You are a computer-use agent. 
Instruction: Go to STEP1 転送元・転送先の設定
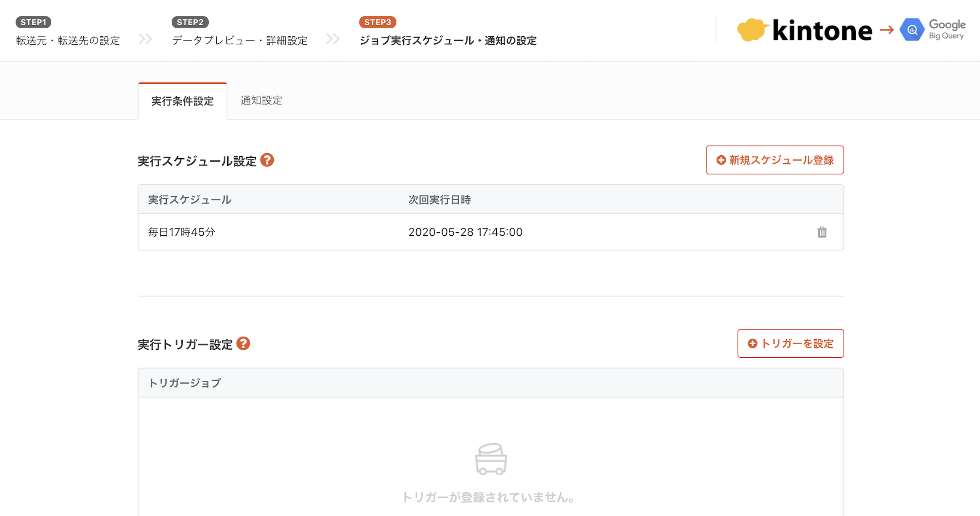click(68, 40)
